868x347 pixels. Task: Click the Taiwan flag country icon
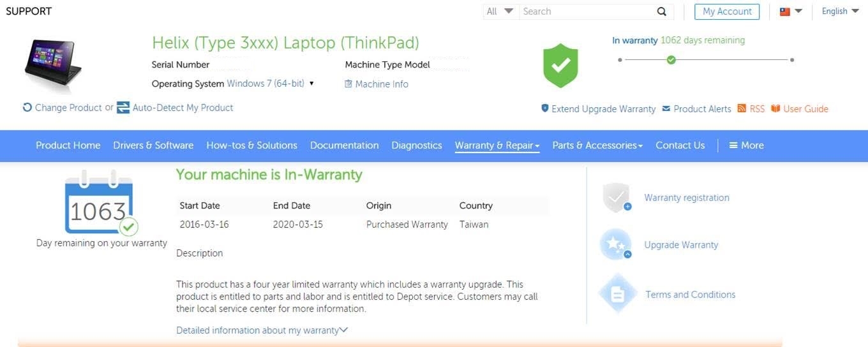coord(785,11)
